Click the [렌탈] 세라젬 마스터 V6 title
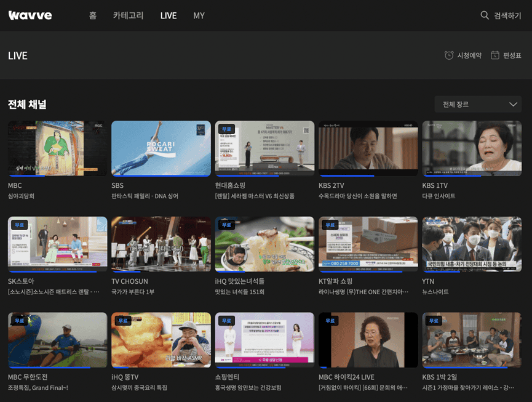The height and width of the screenshot is (402, 532). [x=255, y=196]
